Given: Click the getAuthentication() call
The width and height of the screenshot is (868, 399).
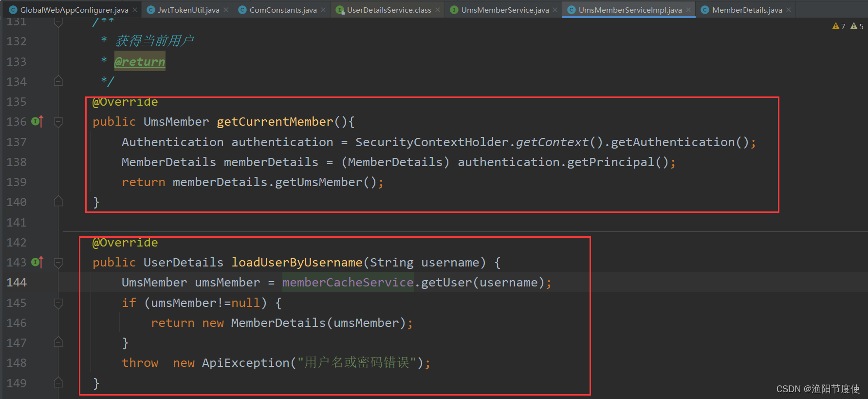Looking at the screenshot, I should tap(680, 142).
